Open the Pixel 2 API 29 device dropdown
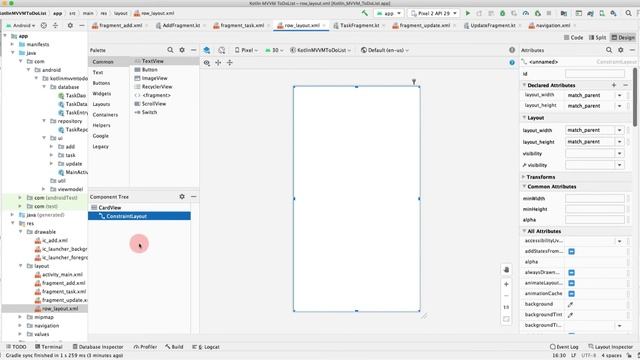The image size is (640, 360). pos(433,13)
